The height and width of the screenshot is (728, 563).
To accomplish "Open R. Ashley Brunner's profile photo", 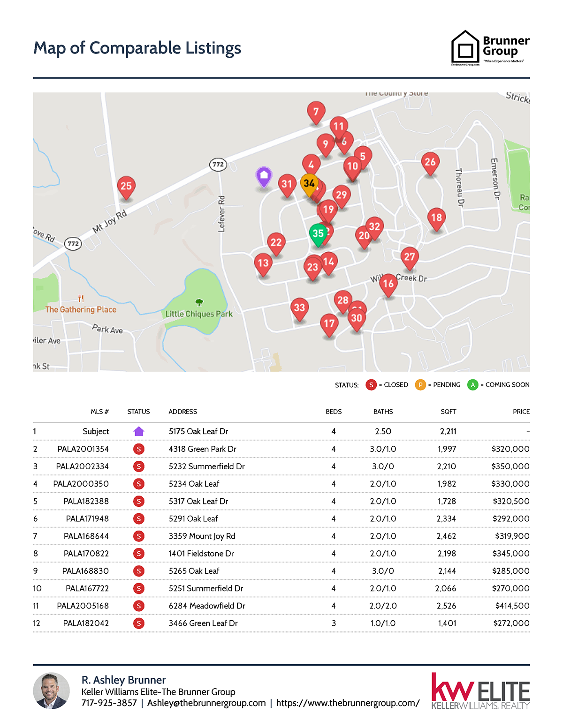I will point(52,691).
